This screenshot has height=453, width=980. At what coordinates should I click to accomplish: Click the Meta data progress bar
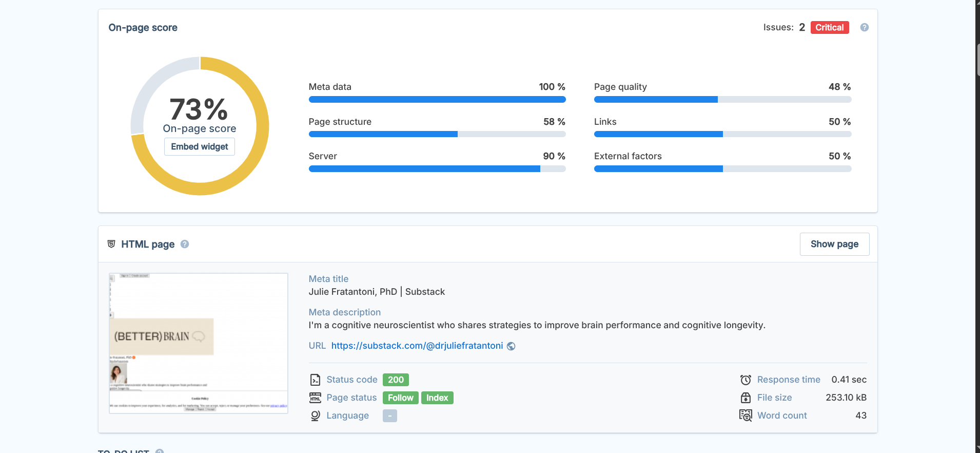[x=437, y=100]
